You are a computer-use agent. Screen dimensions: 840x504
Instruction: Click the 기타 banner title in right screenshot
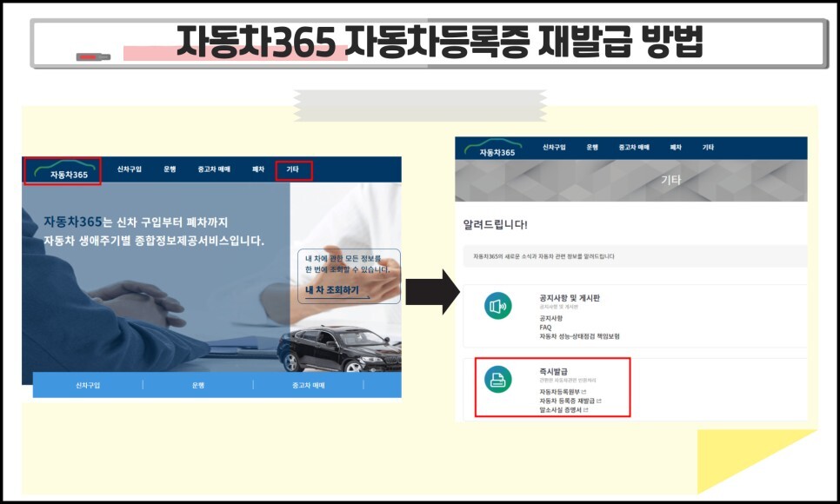[x=670, y=180]
